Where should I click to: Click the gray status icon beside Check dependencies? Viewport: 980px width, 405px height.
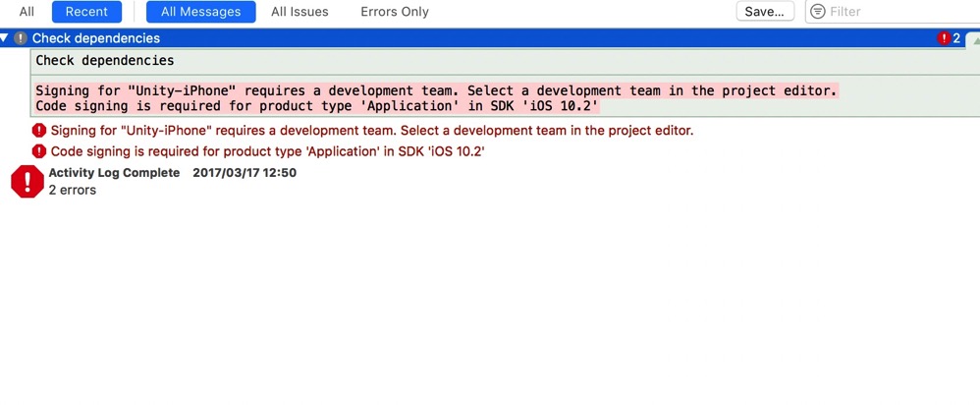pyautogui.click(x=20, y=38)
